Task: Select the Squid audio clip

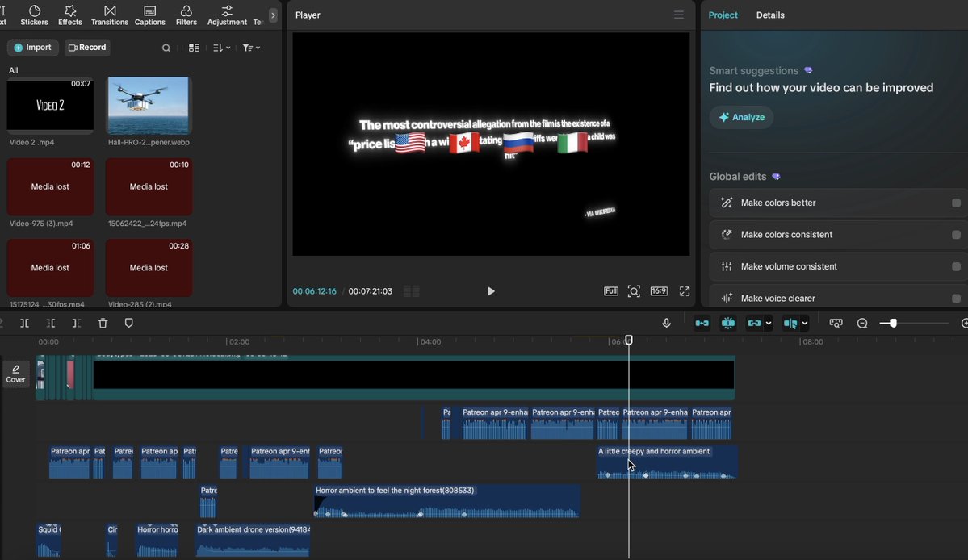Action: pos(48,541)
